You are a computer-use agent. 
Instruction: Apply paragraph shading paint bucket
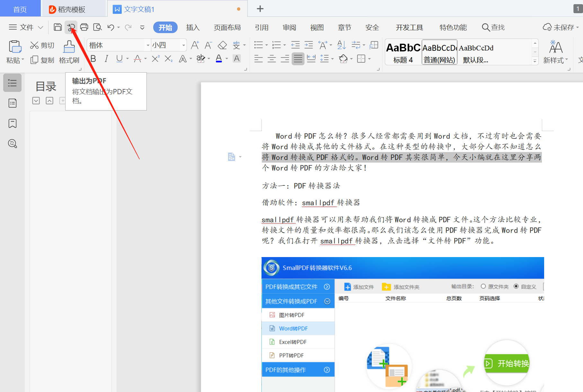[x=343, y=58]
